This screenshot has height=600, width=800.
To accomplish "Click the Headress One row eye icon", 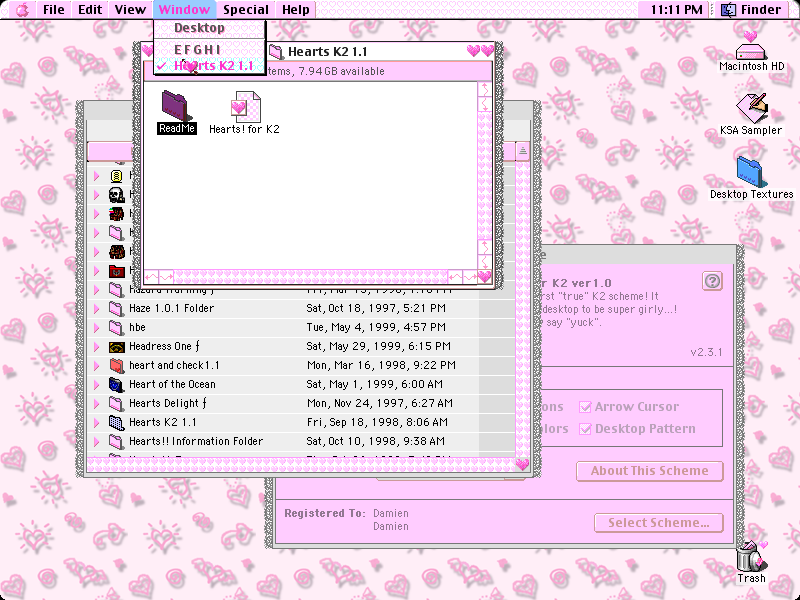I will click(117, 346).
